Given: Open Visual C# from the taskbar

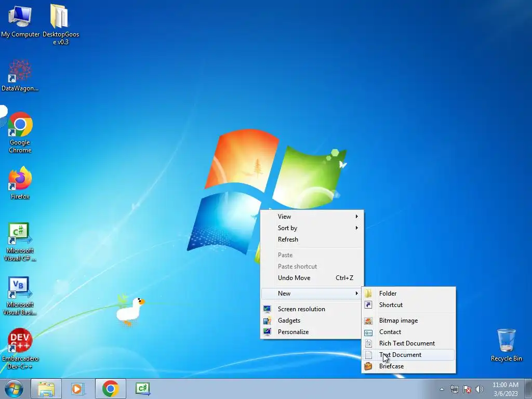Looking at the screenshot, I should [x=142, y=389].
